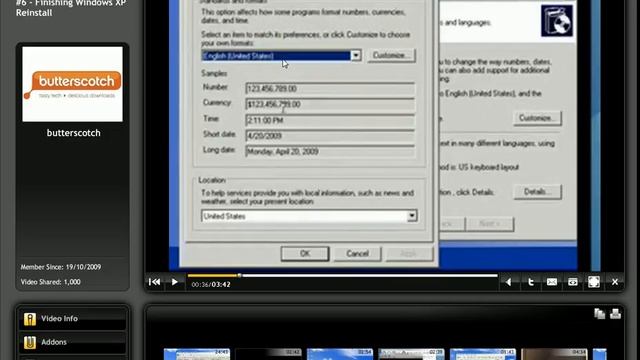
Task: Click the Currency sample field
Action: point(330,104)
